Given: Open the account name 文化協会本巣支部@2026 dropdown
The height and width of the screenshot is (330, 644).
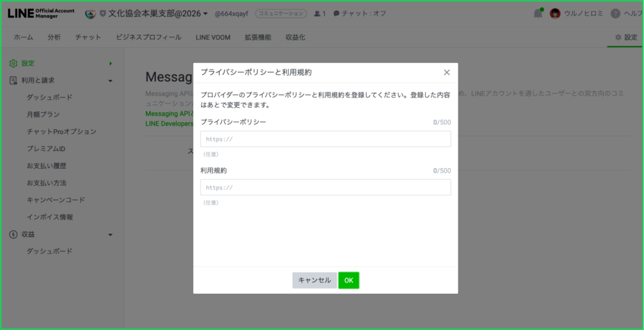Looking at the screenshot, I should [158, 14].
